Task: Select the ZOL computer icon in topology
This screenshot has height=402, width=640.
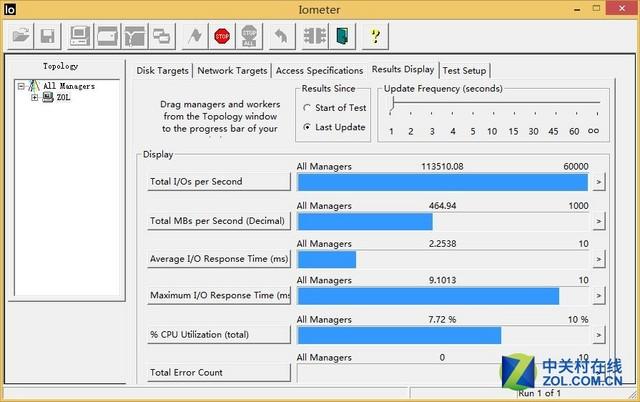Action: pos(48,97)
